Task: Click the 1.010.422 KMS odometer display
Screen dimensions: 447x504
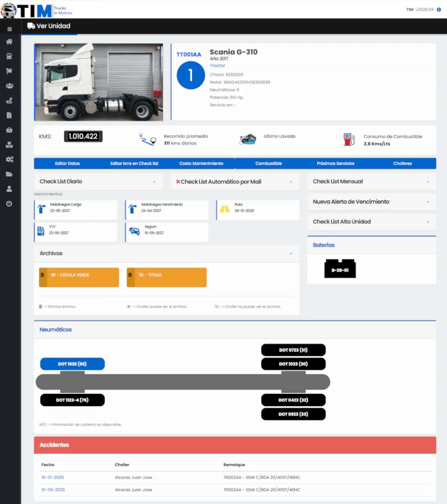Action: [83, 137]
